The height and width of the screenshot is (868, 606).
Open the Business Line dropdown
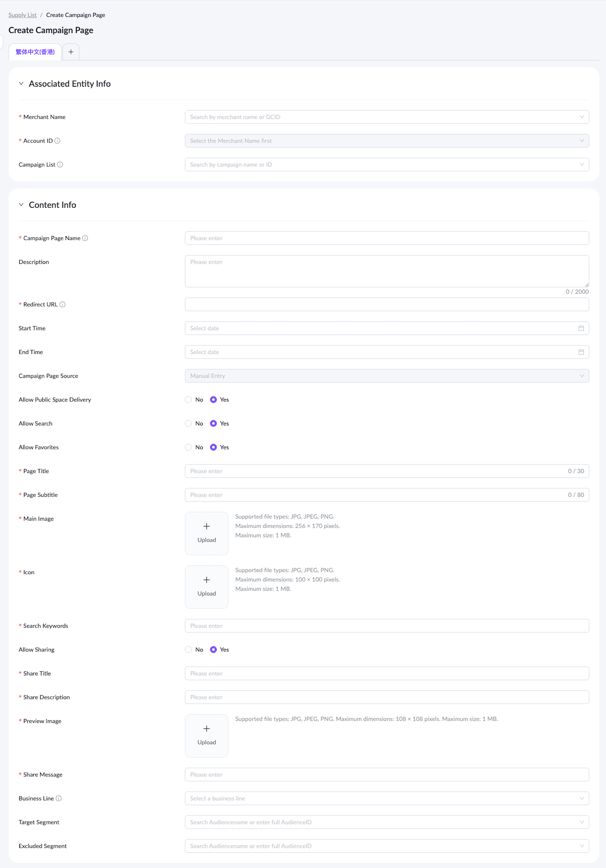(387, 799)
